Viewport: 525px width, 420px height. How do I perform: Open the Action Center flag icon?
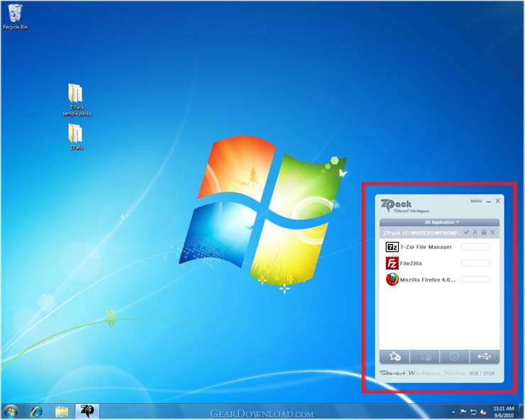[463, 412]
